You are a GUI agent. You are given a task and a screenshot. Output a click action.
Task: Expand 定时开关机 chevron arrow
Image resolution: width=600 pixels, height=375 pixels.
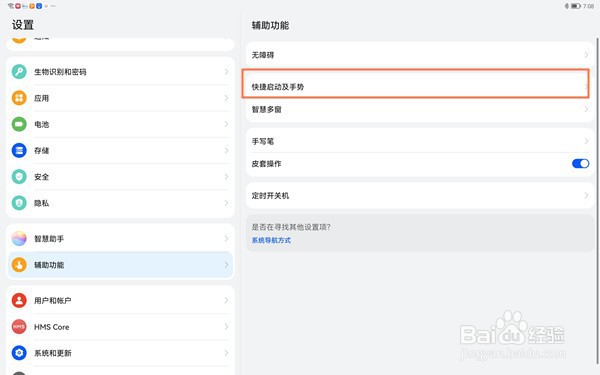coord(586,196)
